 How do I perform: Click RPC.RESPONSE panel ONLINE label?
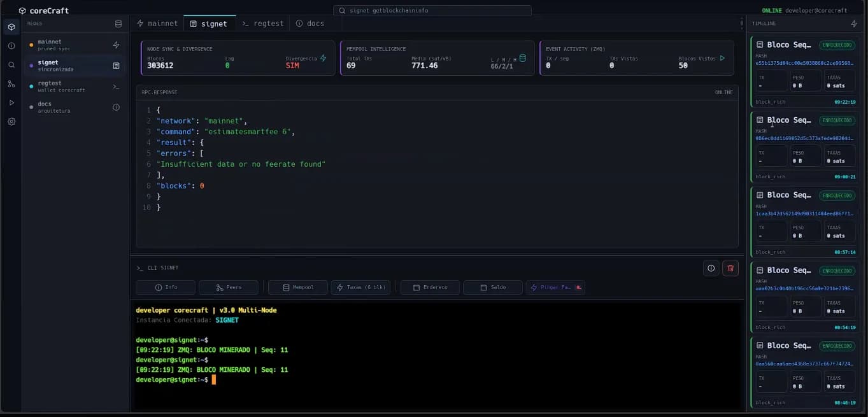723,92
